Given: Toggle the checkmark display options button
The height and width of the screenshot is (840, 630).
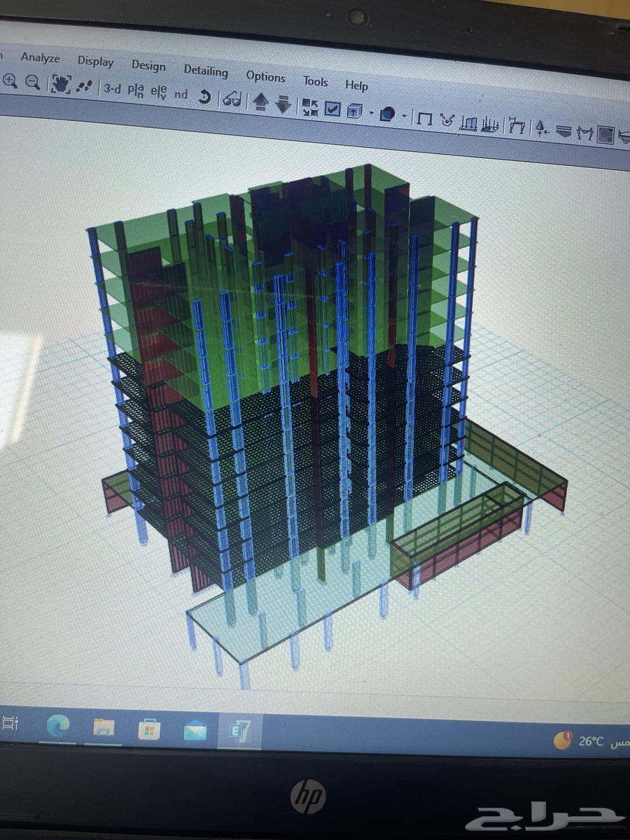Looking at the screenshot, I should (331, 108).
